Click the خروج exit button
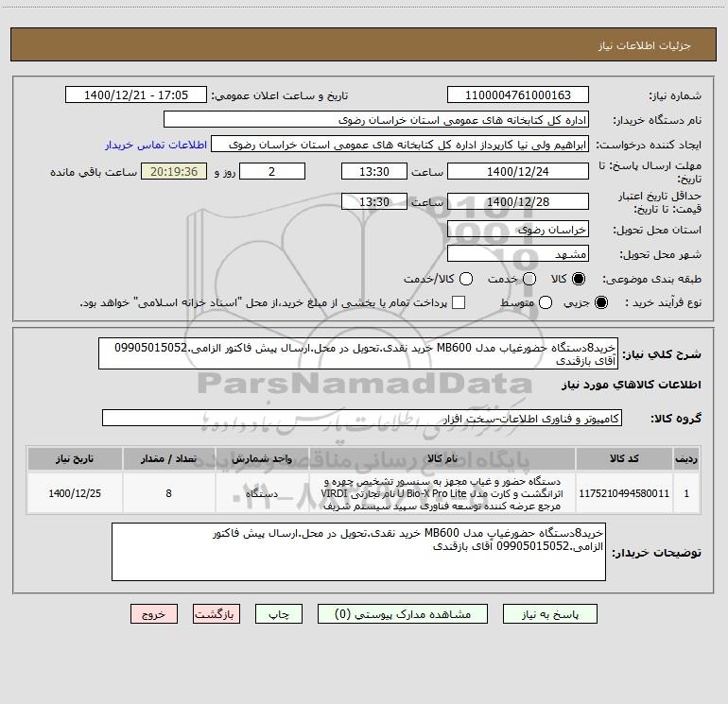The width and height of the screenshot is (728, 704). pos(154,614)
